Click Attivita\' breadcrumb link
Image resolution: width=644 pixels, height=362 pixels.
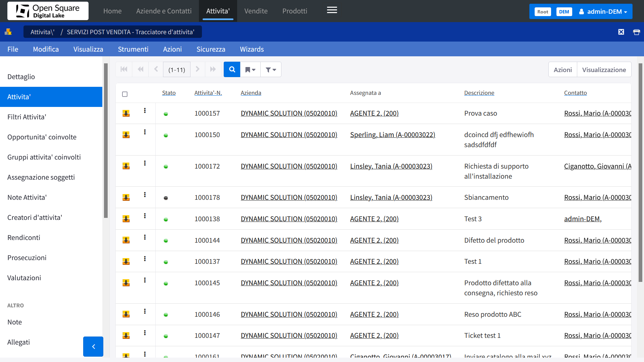click(x=42, y=32)
